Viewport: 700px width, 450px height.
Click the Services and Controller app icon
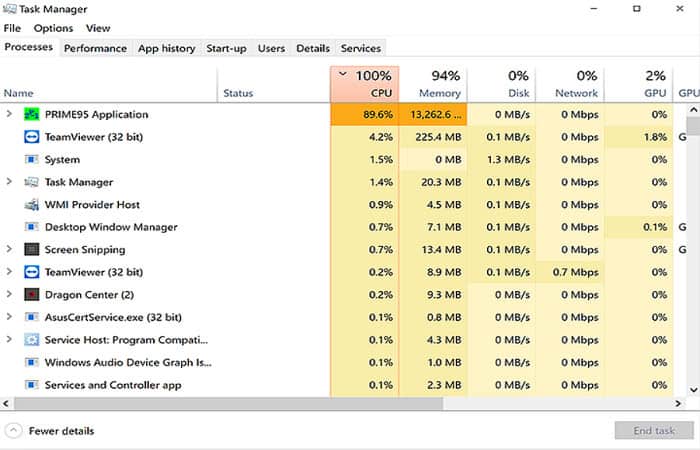coord(31,384)
